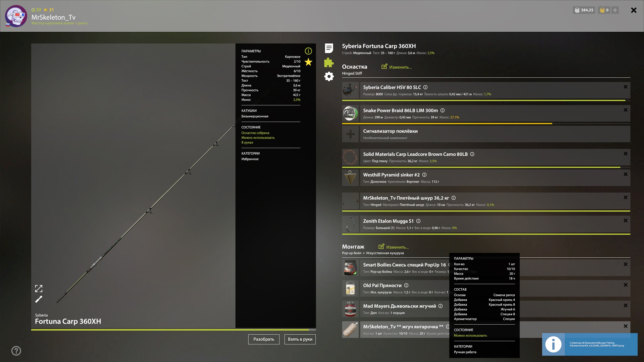Click the Old Pal Пряности thumbnail
Image resolution: width=644 pixels, height=362 pixels.
[350, 288]
